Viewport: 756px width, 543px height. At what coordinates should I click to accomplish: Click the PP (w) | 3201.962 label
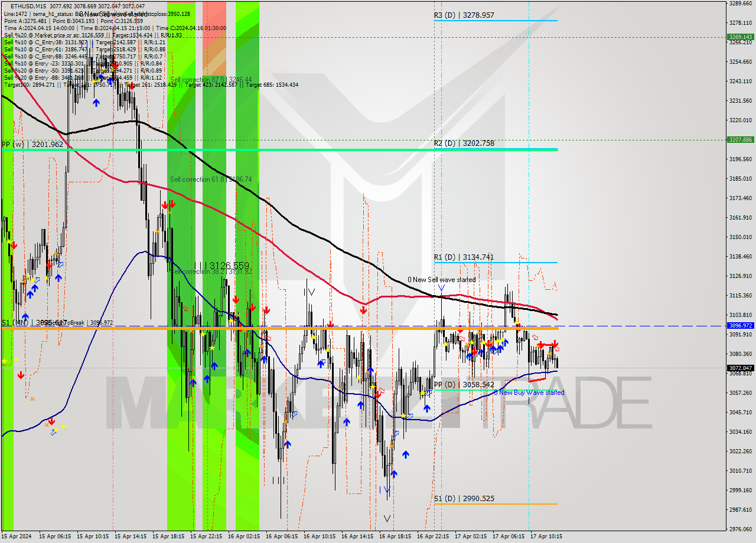point(32,144)
